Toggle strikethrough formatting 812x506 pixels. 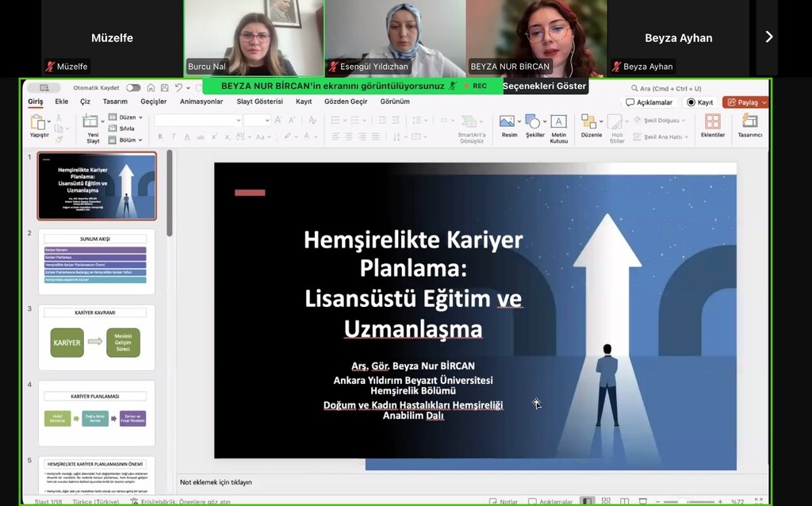point(201,136)
